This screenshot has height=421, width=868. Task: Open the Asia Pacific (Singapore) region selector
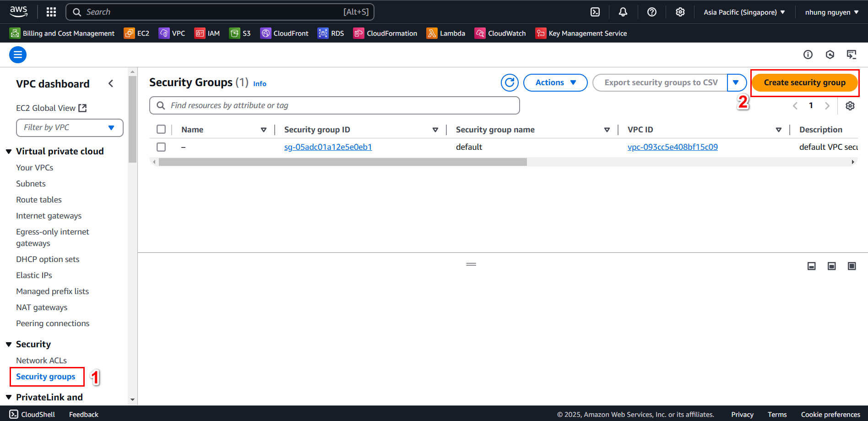(x=744, y=12)
